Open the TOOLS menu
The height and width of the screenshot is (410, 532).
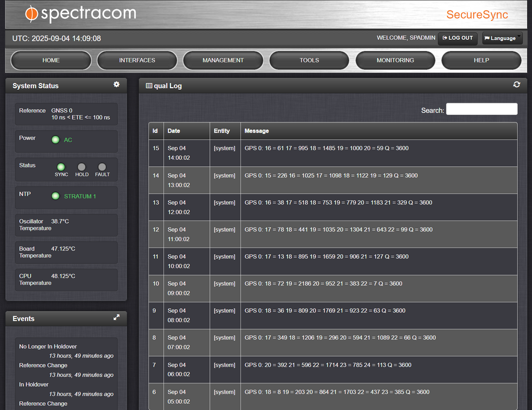point(309,60)
